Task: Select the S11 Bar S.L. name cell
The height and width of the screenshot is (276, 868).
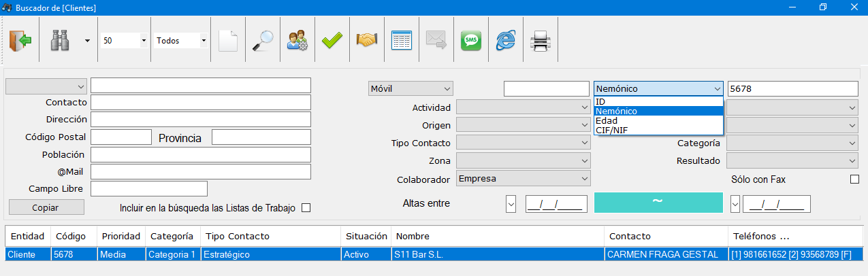Action: [x=498, y=254]
